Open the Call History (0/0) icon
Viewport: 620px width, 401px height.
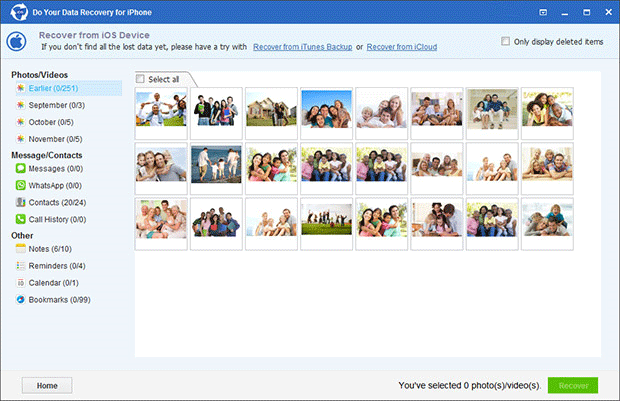coord(20,219)
